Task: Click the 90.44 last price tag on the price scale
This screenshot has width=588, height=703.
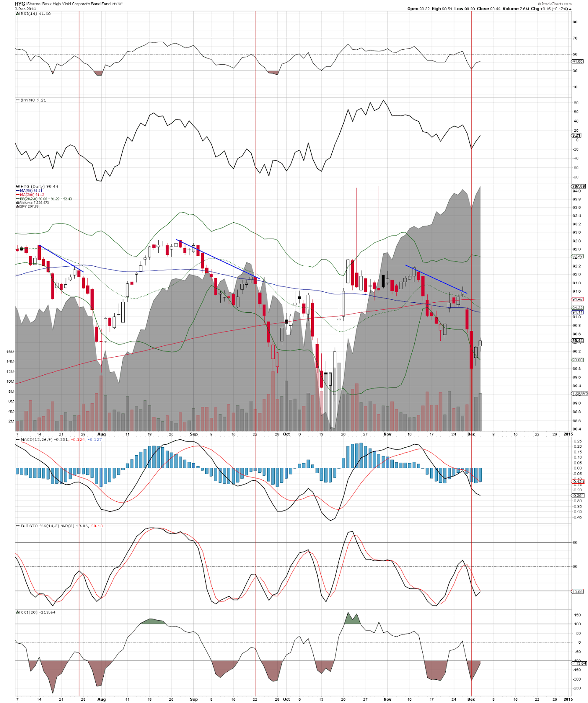Action: click(x=577, y=341)
